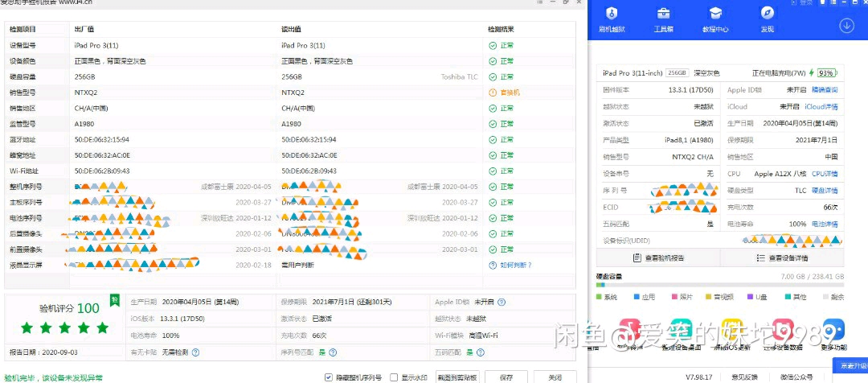Click the Toshiba TLC text

point(459,77)
